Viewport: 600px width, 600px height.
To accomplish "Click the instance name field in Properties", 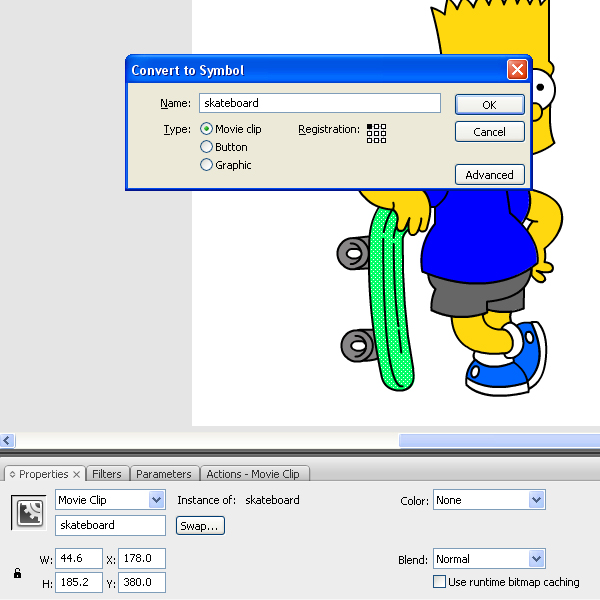I will (x=110, y=525).
